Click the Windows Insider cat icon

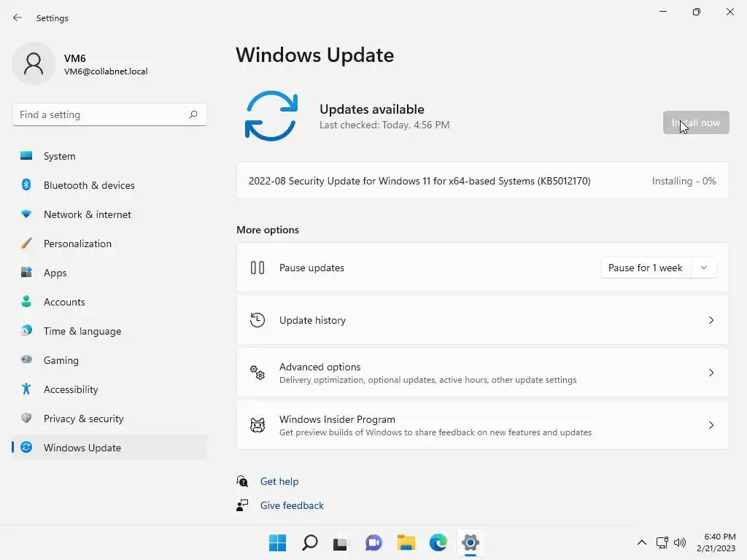pos(258,425)
